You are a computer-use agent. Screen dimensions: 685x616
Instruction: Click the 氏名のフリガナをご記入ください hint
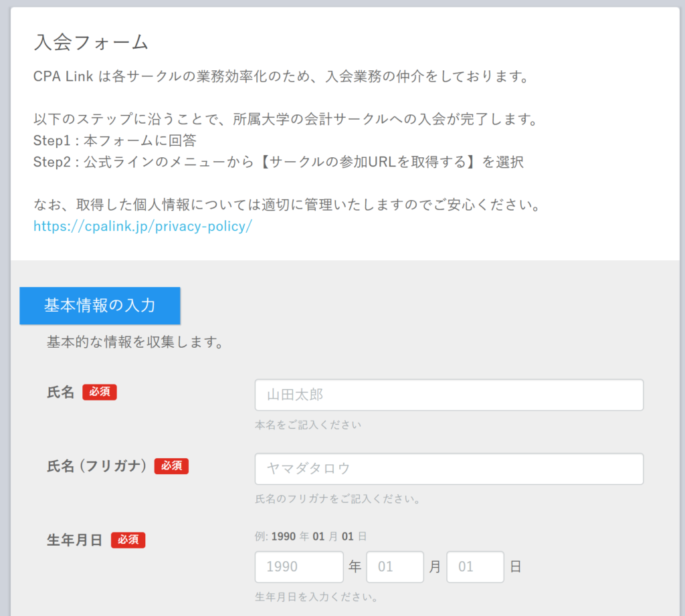tap(337, 499)
